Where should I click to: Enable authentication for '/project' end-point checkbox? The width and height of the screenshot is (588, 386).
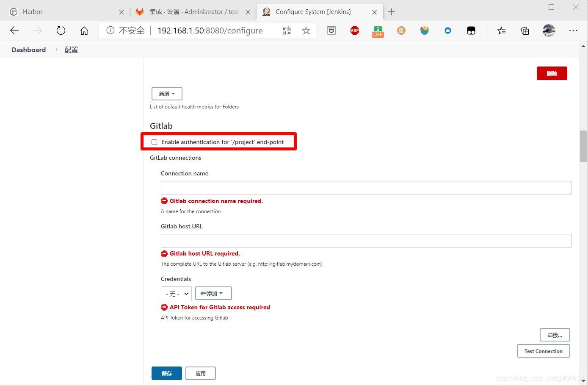click(x=155, y=142)
